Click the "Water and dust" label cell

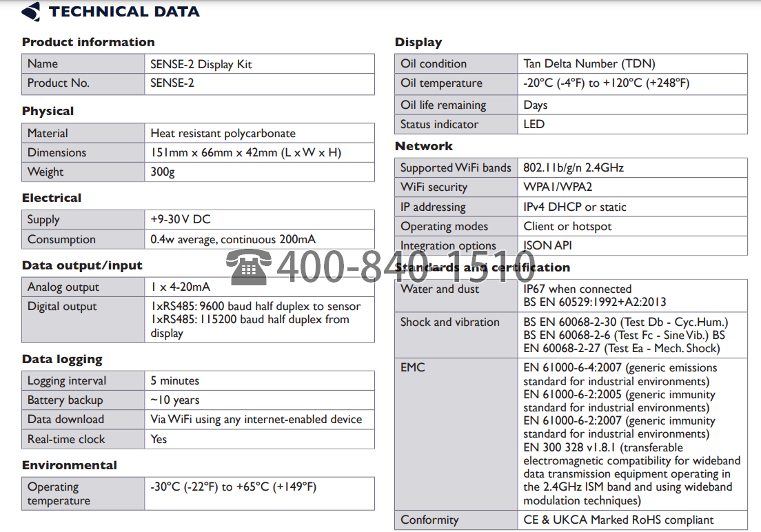(x=456, y=296)
